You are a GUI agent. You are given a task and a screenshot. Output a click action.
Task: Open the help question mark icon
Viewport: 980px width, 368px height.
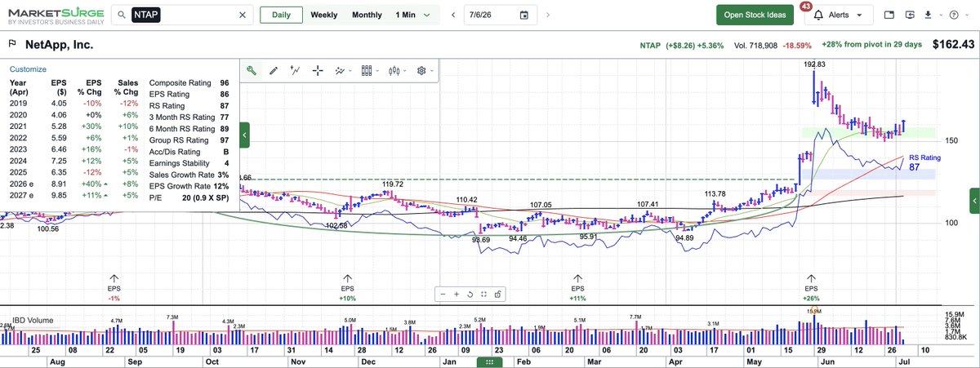(x=955, y=15)
